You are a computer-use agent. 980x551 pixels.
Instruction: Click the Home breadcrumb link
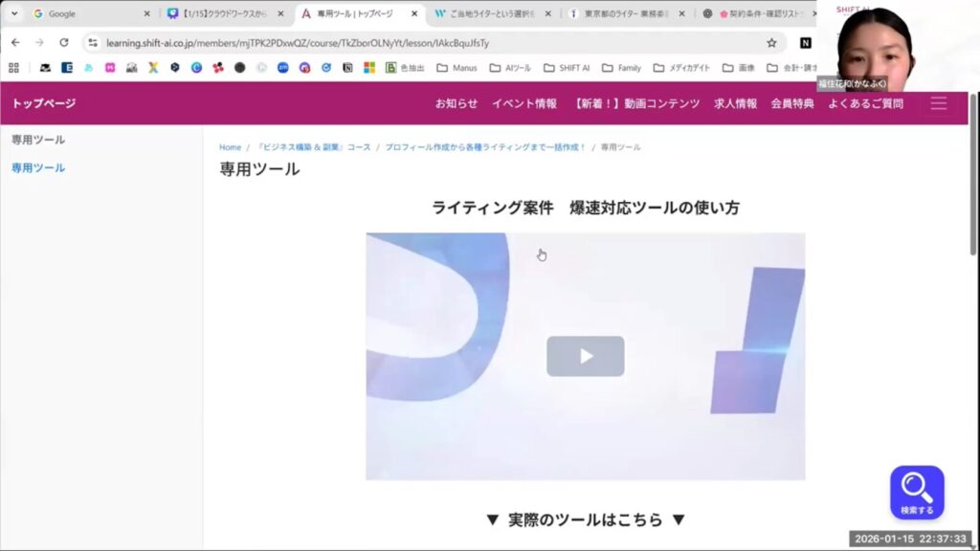230,147
